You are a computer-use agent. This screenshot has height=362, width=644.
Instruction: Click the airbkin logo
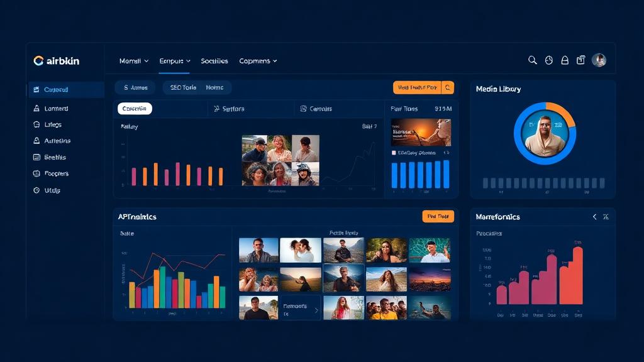[x=57, y=61]
